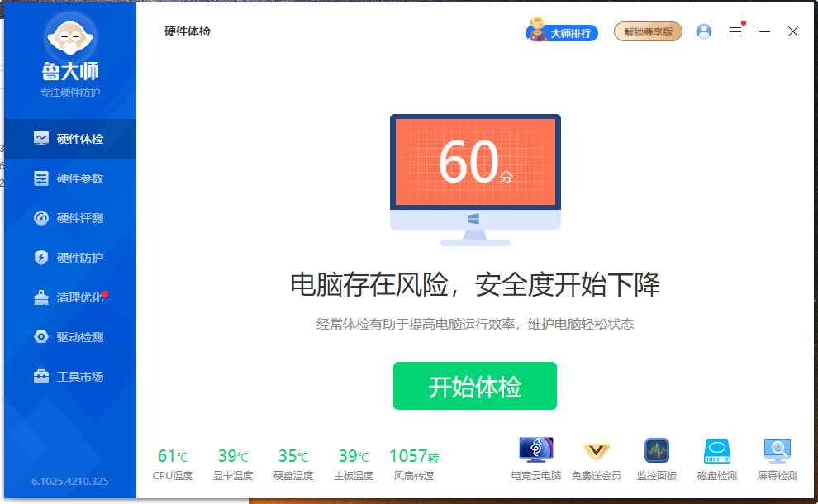Click the 60分 score monitor graphic
The width and height of the screenshot is (818, 504).
pyautogui.click(x=475, y=180)
